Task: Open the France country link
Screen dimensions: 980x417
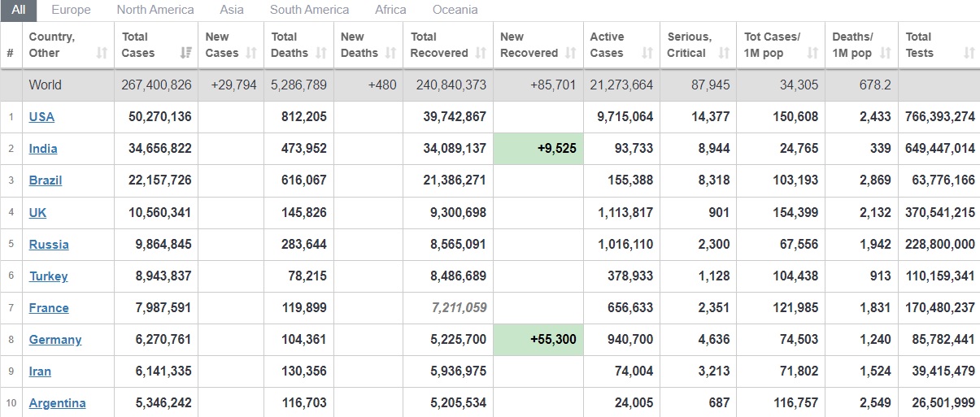Action: (x=49, y=307)
